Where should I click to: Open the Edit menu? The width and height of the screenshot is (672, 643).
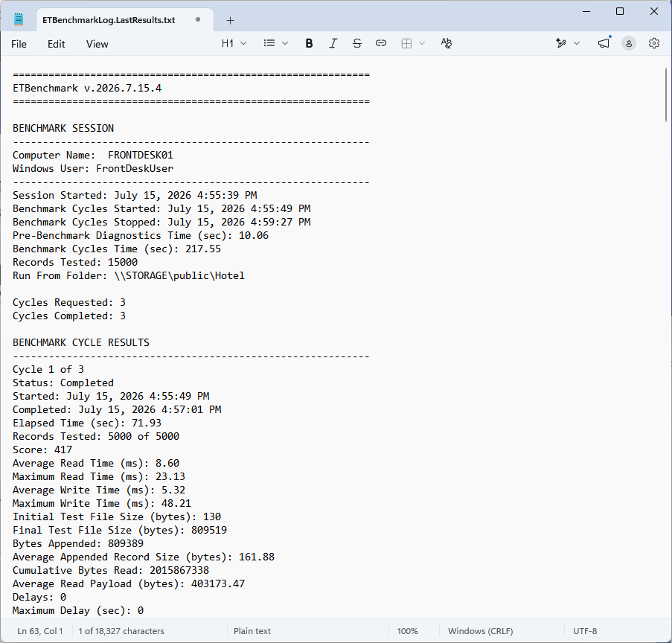[56, 44]
